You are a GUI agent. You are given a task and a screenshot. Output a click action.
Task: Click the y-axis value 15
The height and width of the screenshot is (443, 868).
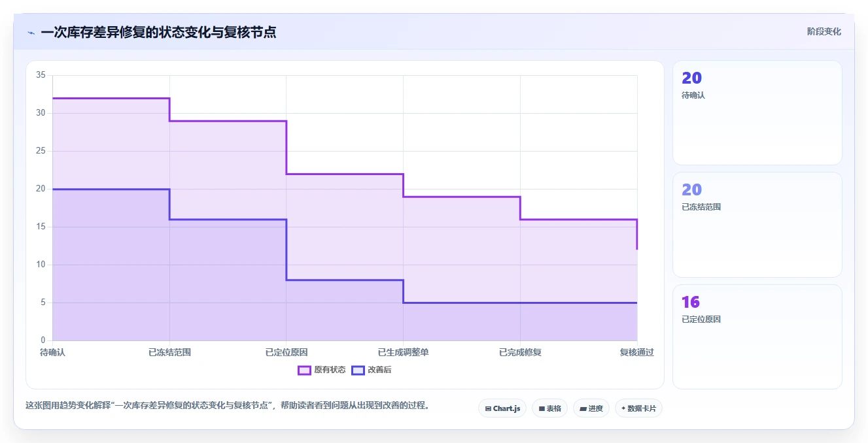tap(41, 227)
